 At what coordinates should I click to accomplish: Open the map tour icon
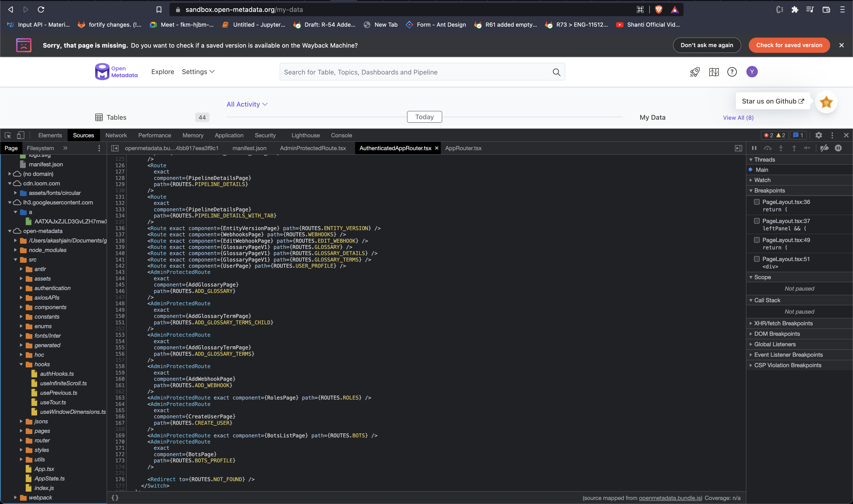[x=714, y=72]
